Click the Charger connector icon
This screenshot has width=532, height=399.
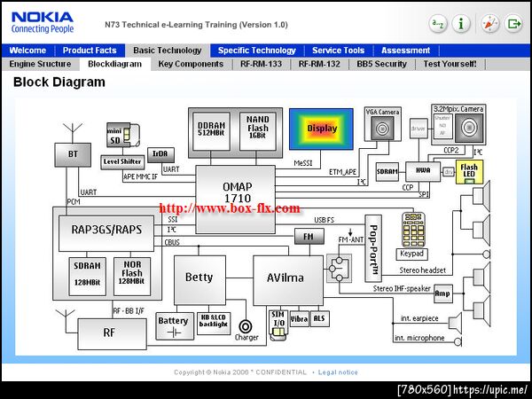245,326
